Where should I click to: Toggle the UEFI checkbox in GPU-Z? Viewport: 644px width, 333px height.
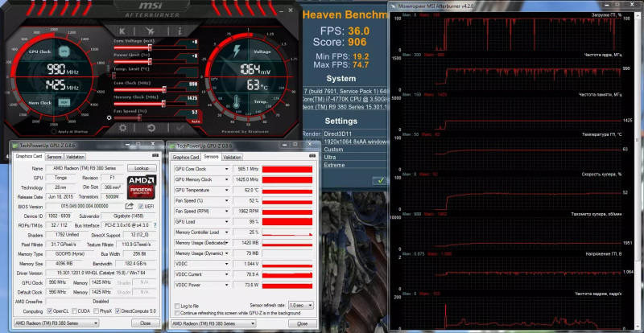tap(141, 206)
